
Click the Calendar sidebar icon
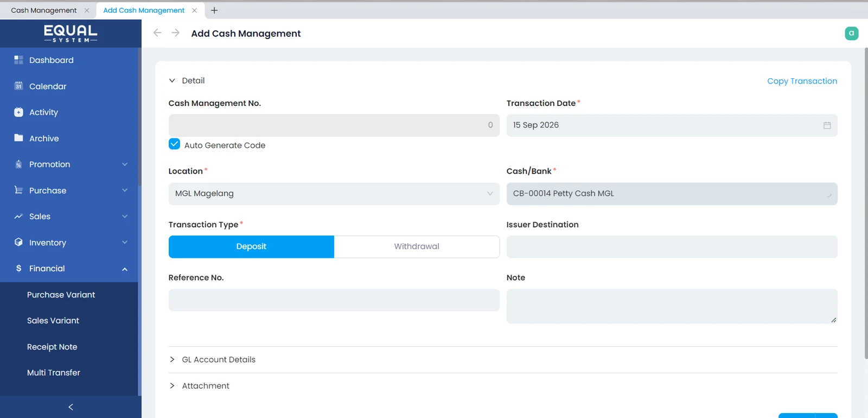(18, 86)
